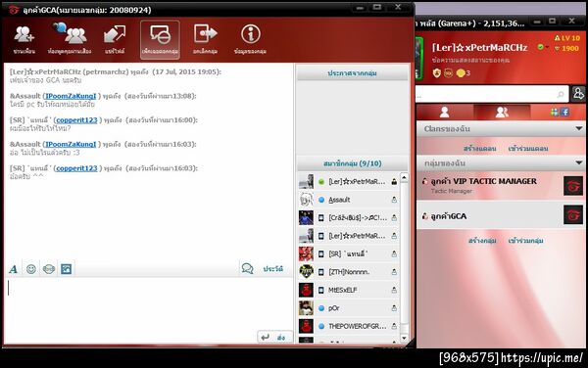Viewport: 588px width, 368px height.
Task: Collapse the Clans section arrow
Action: coord(579,128)
